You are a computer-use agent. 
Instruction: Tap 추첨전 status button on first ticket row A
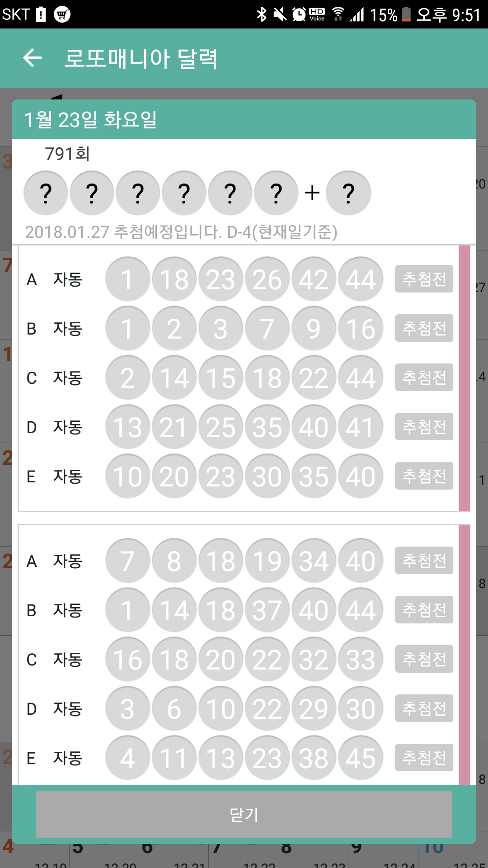pyautogui.click(x=424, y=279)
